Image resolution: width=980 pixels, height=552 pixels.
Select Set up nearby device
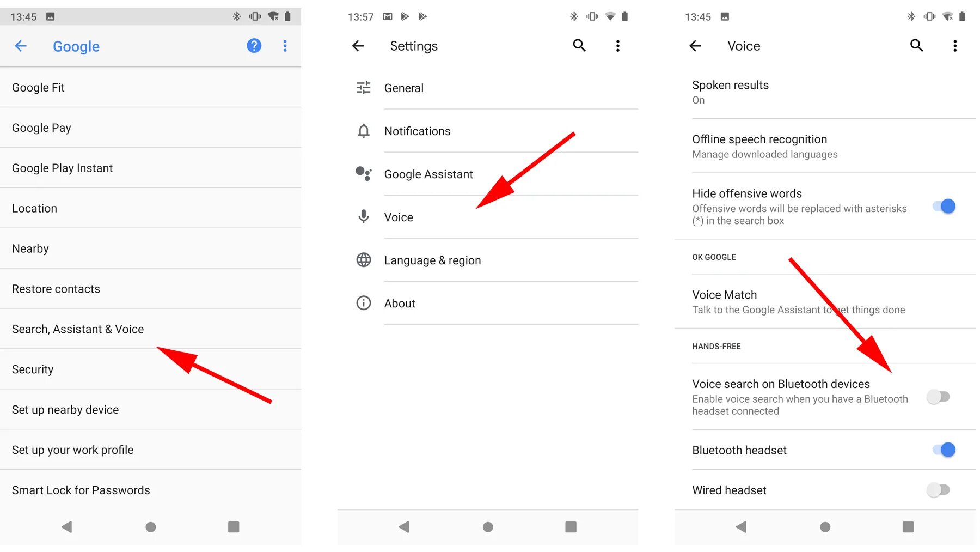(150, 410)
